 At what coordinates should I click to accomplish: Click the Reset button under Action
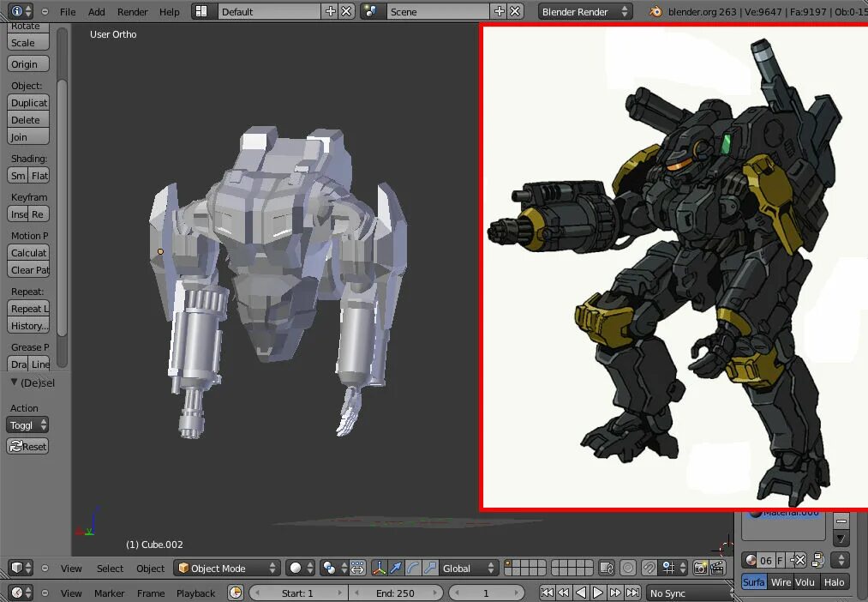28,446
